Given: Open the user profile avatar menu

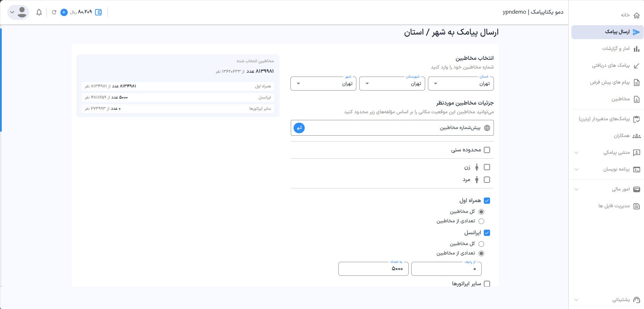Looking at the screenshot, I should [x=18, y=12].
